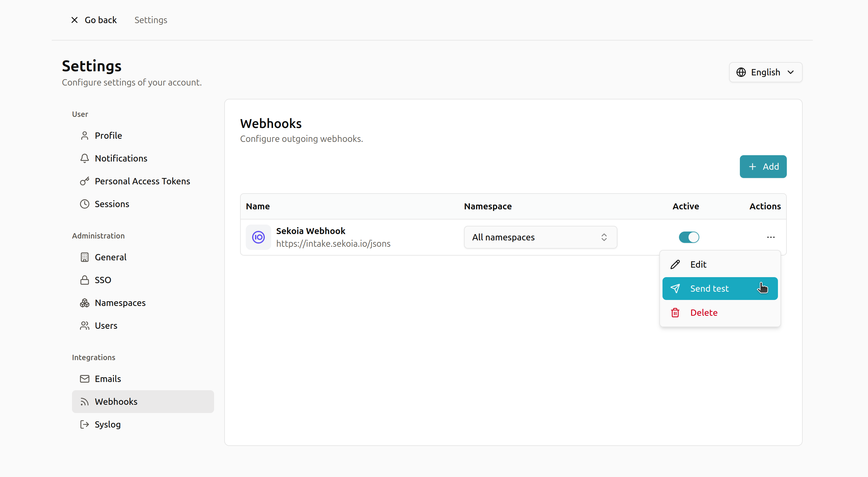Click the Notifications bell icon
The image size is (868, 477).
(85, 158)
